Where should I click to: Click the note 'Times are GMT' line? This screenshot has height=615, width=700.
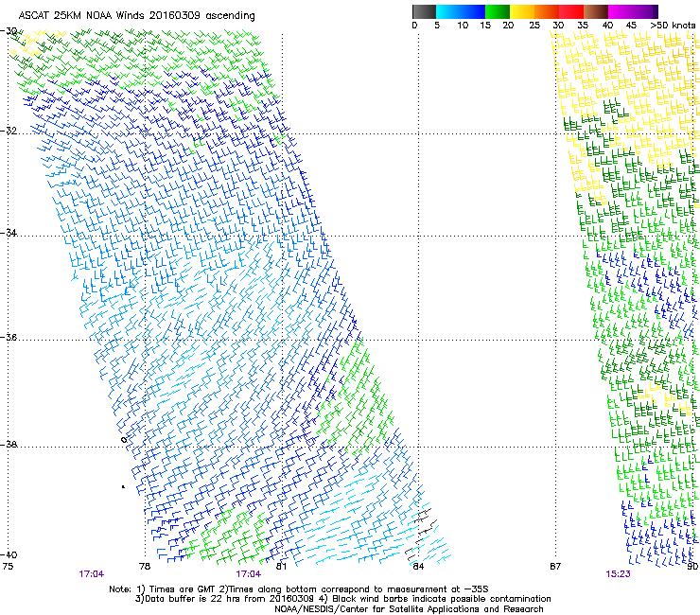click(x=299, y=589)
